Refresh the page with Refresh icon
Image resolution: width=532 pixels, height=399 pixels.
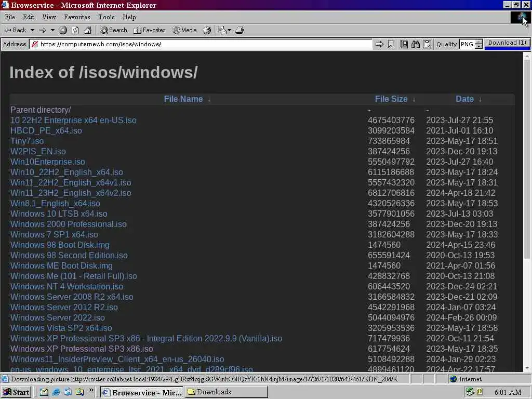pos(75,30)
